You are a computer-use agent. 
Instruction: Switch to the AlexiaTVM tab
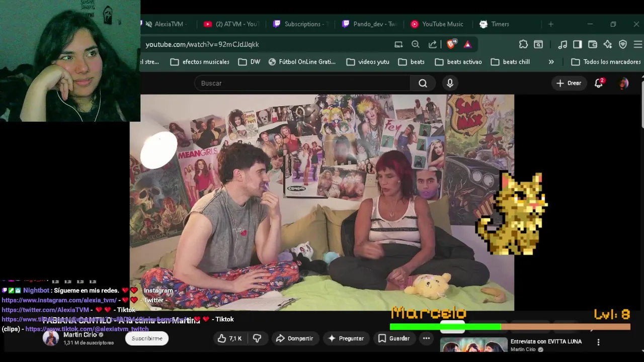click(x=169, y=24)
